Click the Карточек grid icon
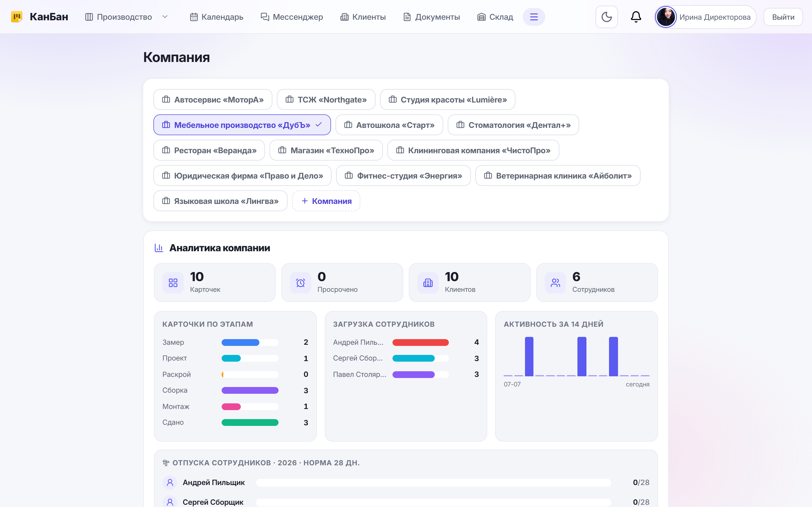This screenshot has height=507, width=812. tap(173, 283)
